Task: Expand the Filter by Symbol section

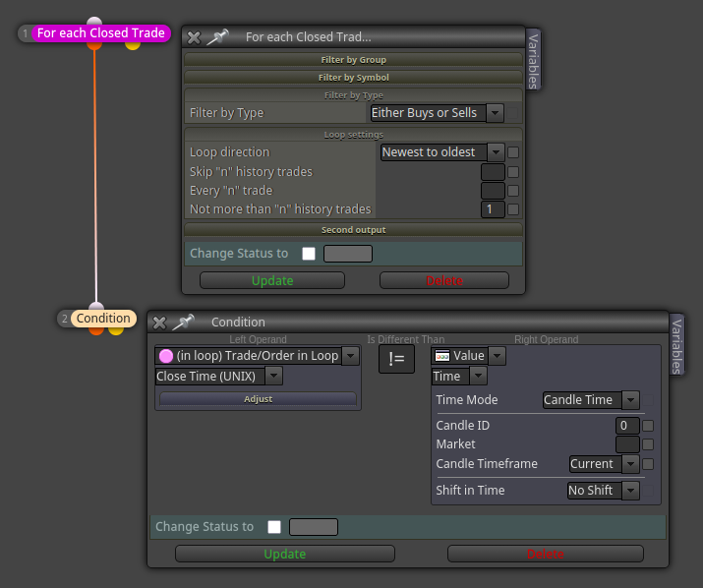Action: pos(353,77)
